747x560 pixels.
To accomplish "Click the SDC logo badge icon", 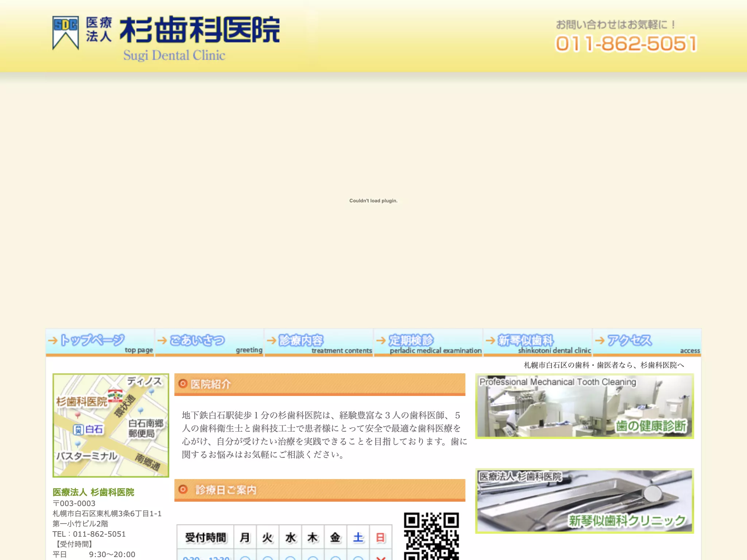I will pos(66,33).
